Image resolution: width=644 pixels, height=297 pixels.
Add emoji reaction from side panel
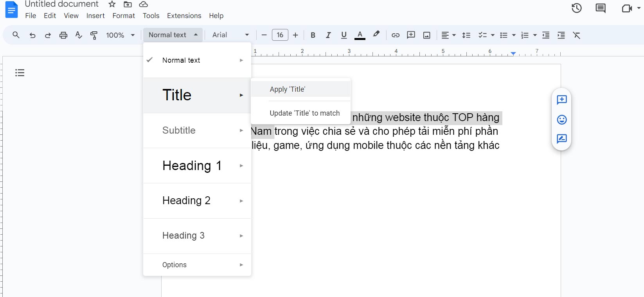pyautogui.click(x=562, y=120)
